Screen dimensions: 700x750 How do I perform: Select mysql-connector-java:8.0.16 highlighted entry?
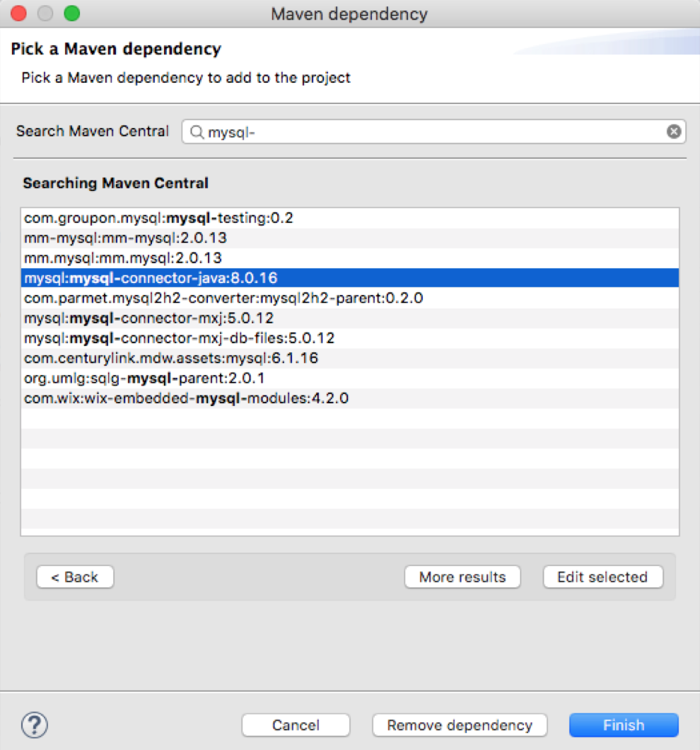[x=349, y=278]
